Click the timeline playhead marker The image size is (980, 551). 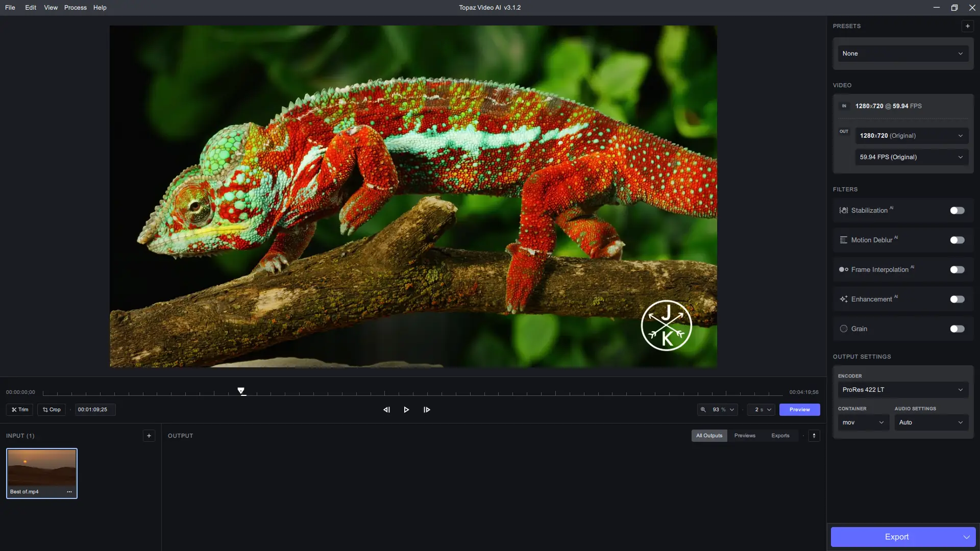241,391
